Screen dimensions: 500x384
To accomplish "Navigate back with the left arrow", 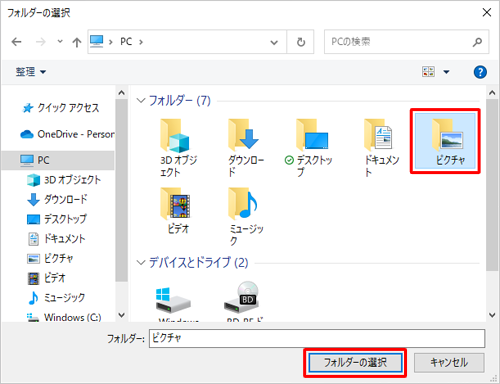I will point(16,42).
